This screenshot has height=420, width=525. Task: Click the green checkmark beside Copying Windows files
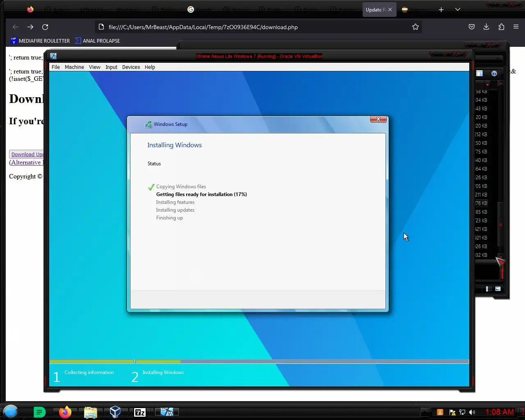(x=151, y=187)
